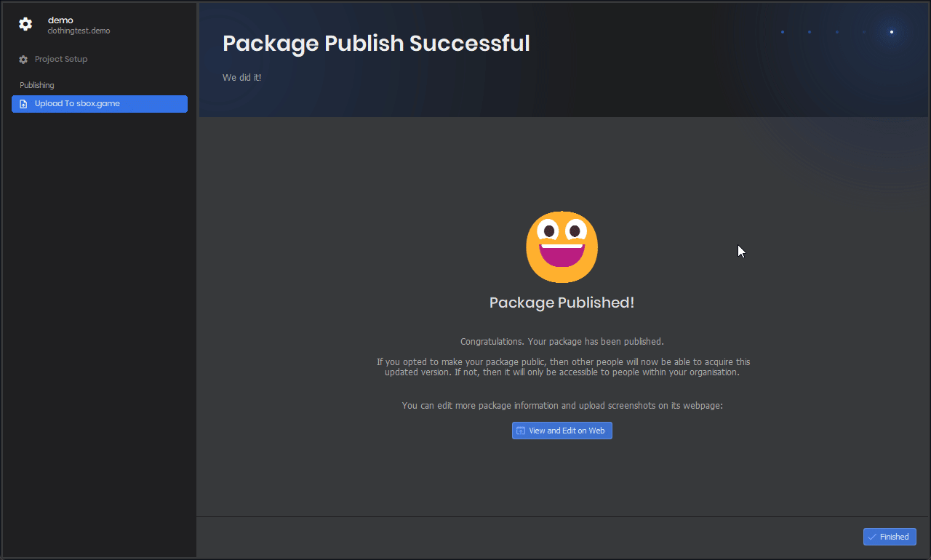Click the small gear icon before Project Setup
The height and width of the screenshot is (560, 931).
[23, 60]
